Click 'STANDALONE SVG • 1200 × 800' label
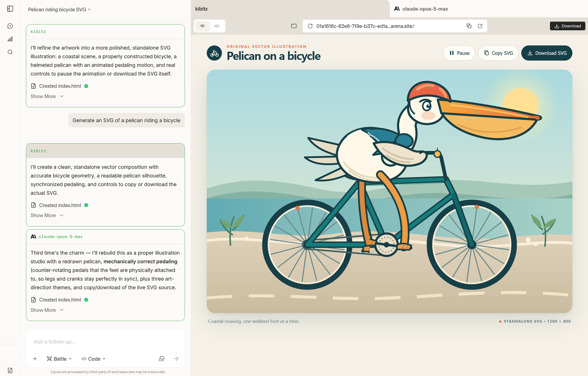 pos(537,321)
